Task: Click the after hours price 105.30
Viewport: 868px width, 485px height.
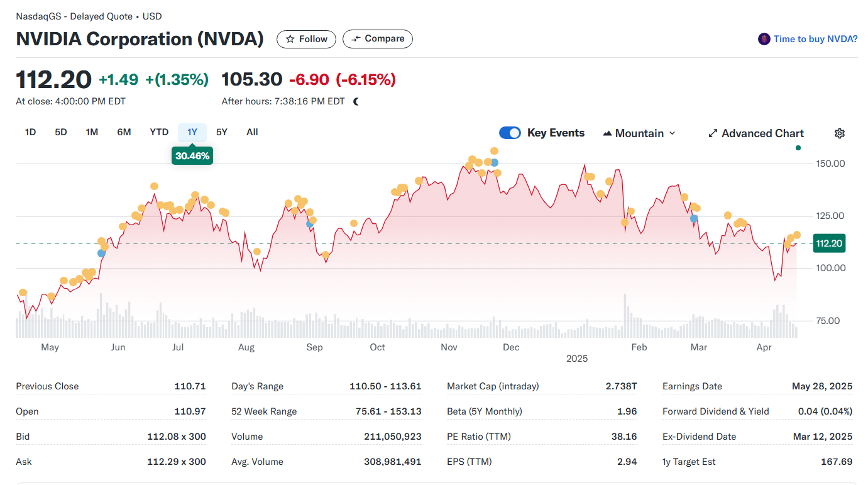Action: pos(252,79)
